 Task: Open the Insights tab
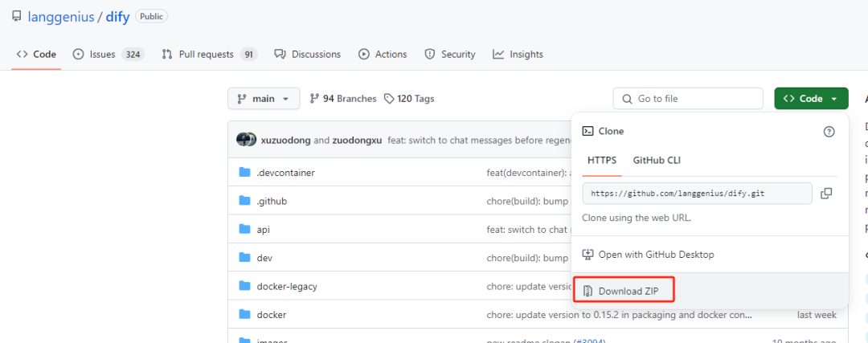[x=518, y=54]
